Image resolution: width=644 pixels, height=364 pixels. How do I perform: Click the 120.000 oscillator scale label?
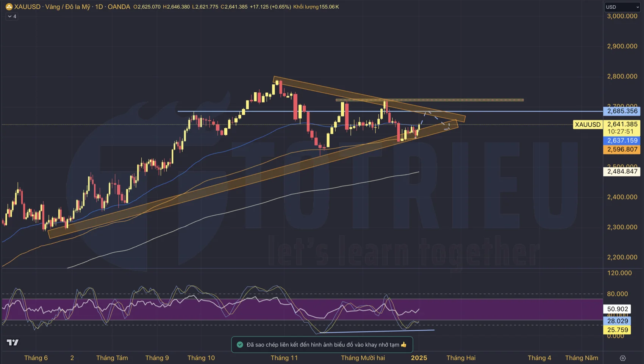pyautogui.click(x=619, y=273)
